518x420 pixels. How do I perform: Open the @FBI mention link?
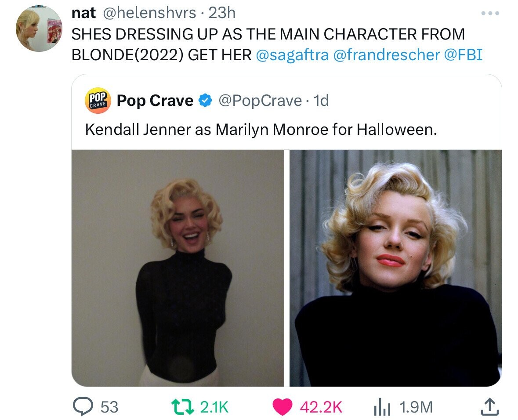463,55
